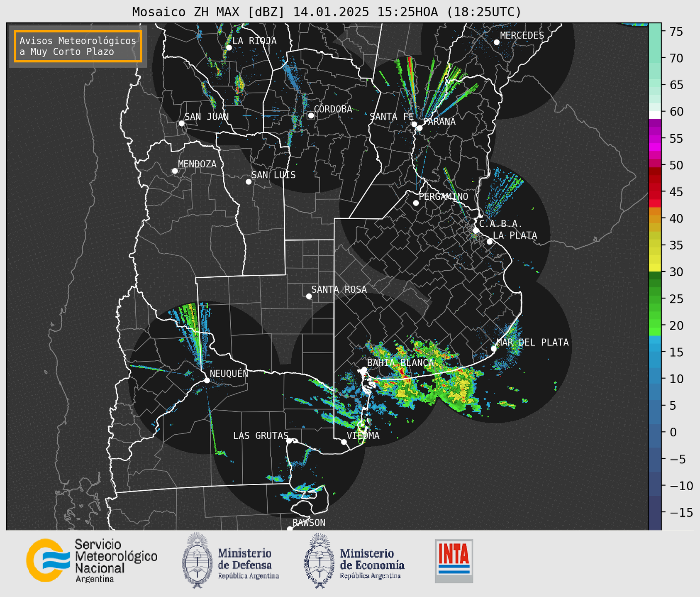700x597 pixels.
Task: Click the BAHÍA BLANCA city marker
Action: [x=364, y=369]
